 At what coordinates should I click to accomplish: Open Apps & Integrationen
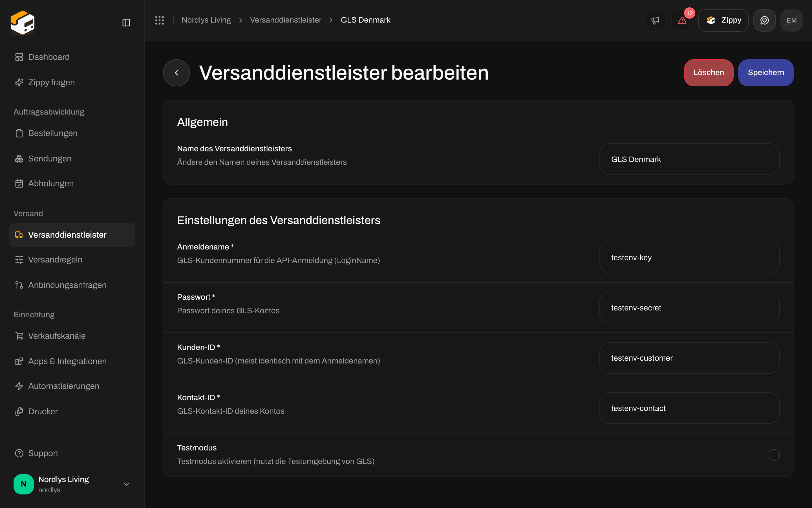(72, 361)
